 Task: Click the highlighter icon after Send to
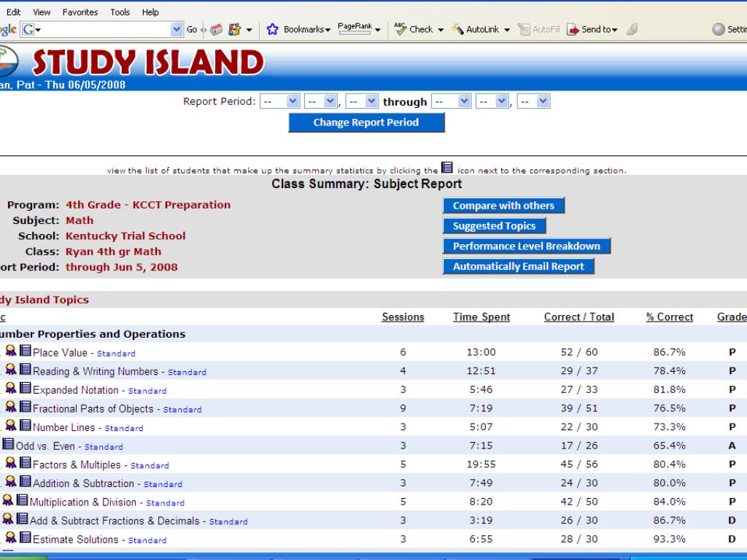632,29
